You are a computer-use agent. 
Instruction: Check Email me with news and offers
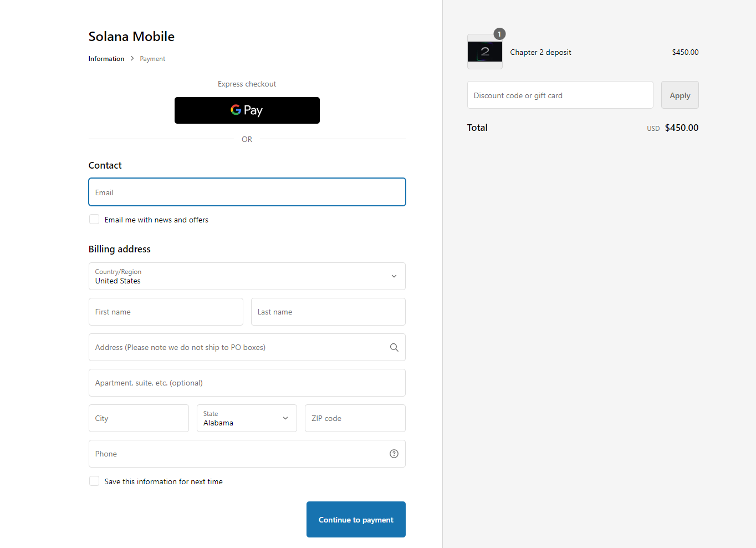94,220
